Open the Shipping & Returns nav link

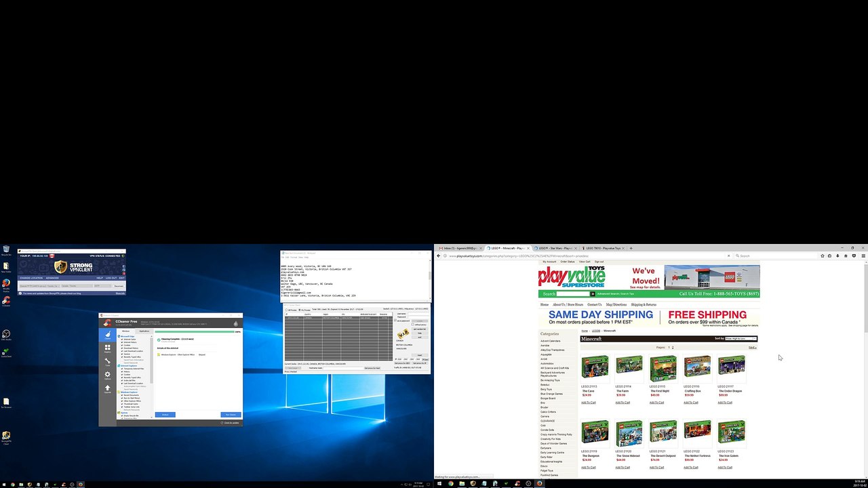644,305
